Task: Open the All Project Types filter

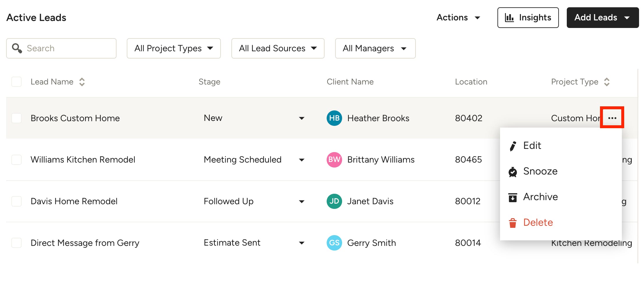Action: pyautogui.click(x=174, y=48)
